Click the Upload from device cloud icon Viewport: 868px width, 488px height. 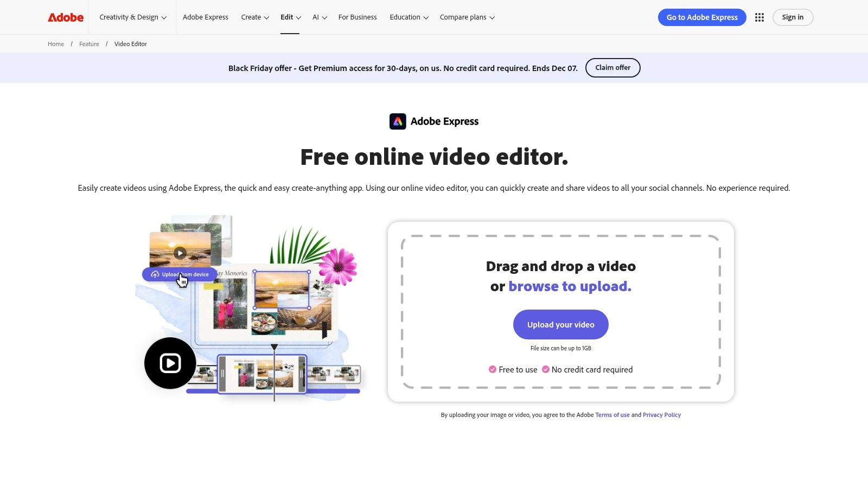pyautogui.click(x=156, y=274)
